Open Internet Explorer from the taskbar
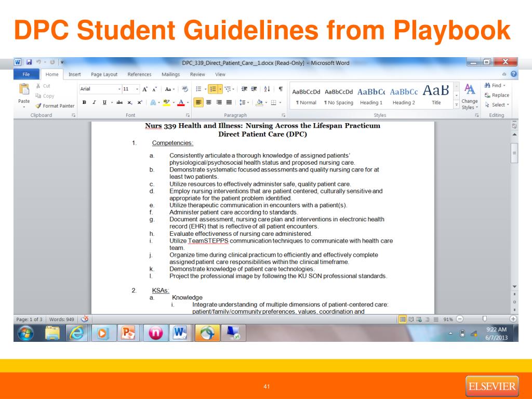 point(77,333)
